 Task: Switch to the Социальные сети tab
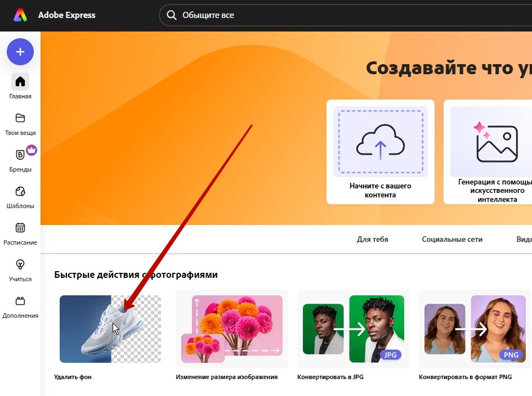tap(452, 239)
